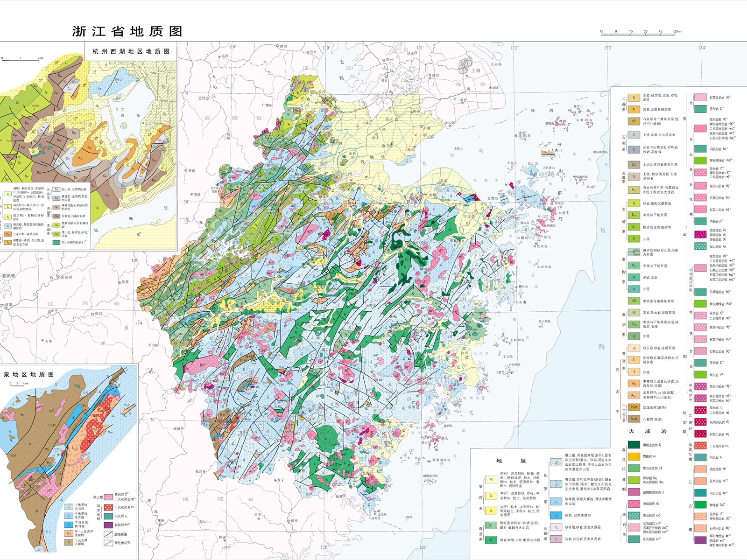
Task: Click the S₃ Silurian legend swatch
Action: click(x=634, y=203)
